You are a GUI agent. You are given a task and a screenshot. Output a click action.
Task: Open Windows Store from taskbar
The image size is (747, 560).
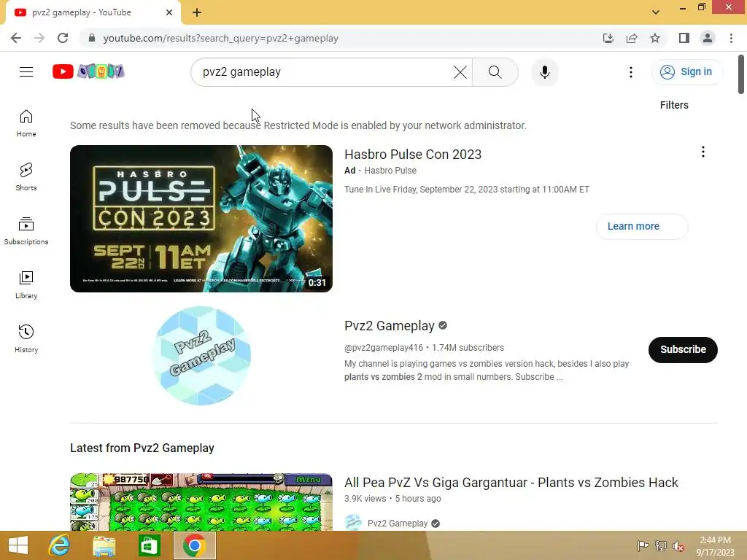coord(149,545)
